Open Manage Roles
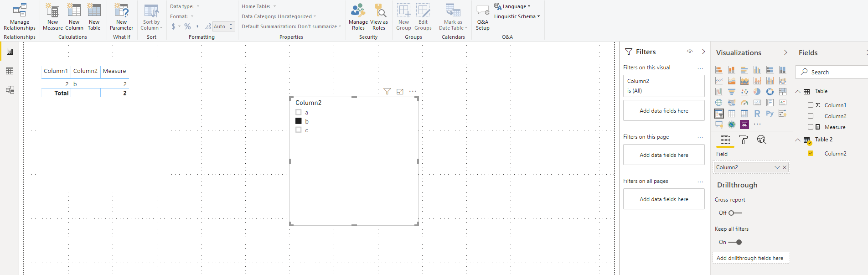Image resolution: width=868 pixels, height=275 pixels. point(358,17)
